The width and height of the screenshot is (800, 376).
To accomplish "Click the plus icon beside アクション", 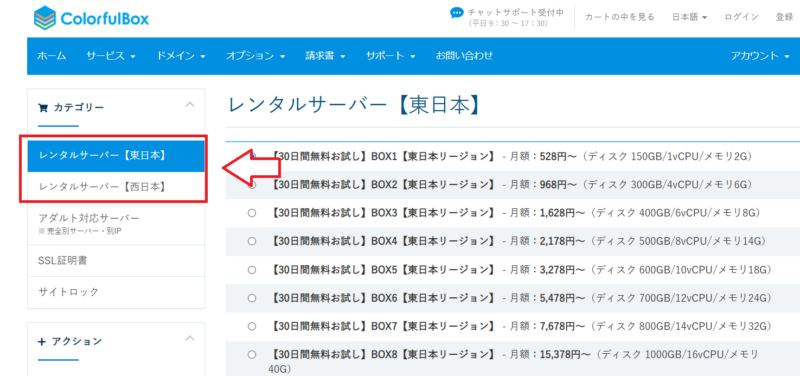I will click(42, 341).
